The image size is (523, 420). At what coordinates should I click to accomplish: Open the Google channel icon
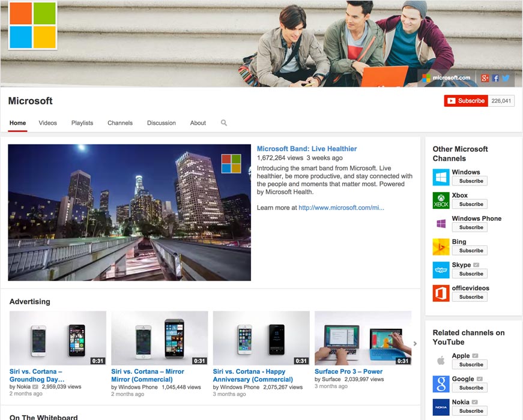pos(441,384)
